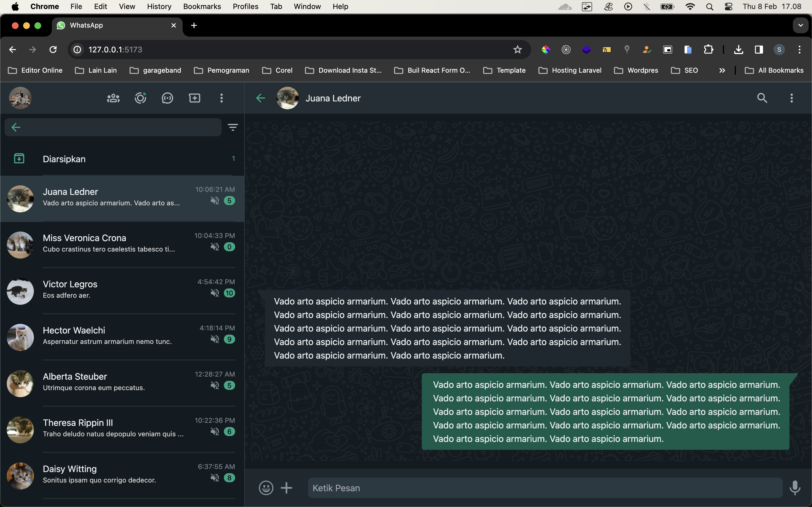Open sidebar three-dot menu
This screenshot has height=507, width=812.
point(221,98)
